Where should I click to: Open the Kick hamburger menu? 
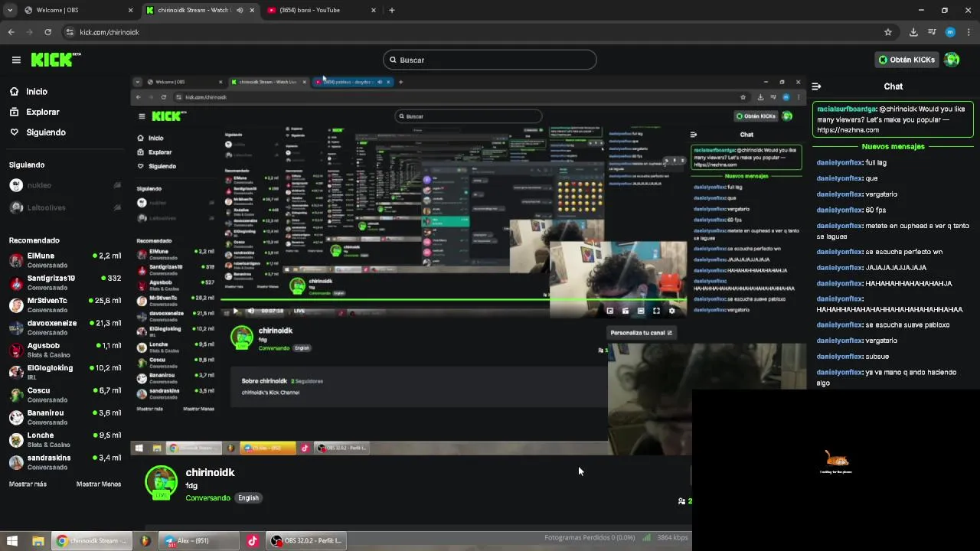pos(16,60)
